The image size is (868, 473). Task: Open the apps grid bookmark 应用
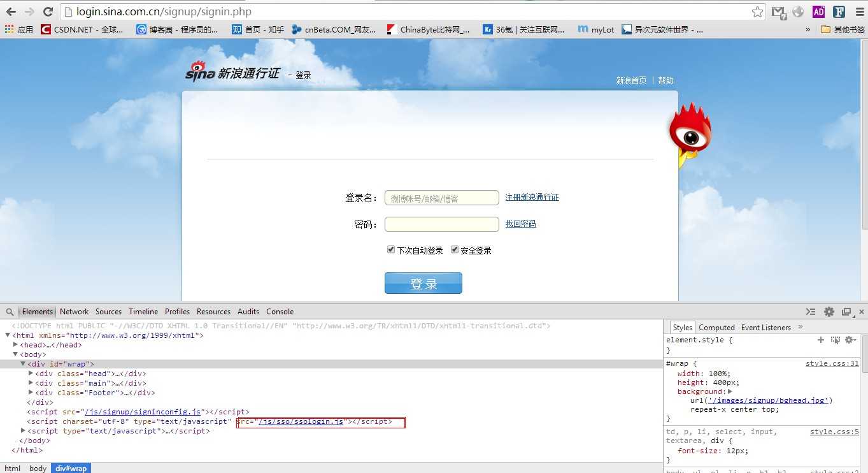(18, 29)
